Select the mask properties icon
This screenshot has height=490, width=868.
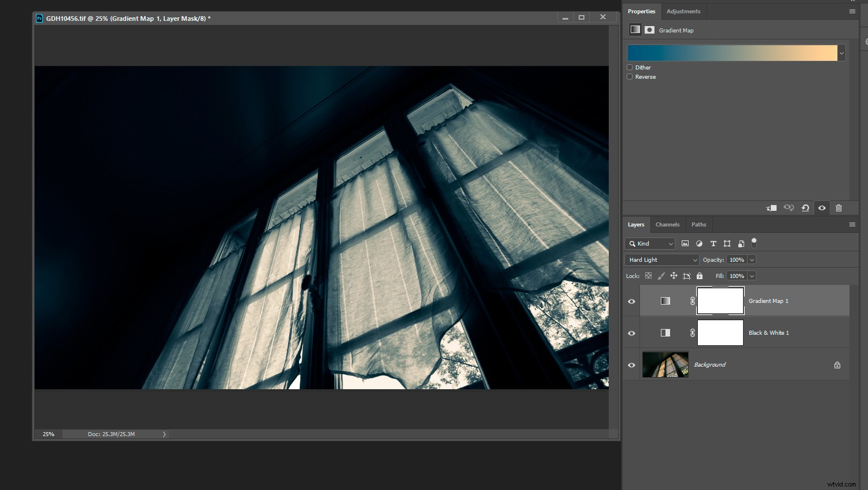tap(649, 30)
